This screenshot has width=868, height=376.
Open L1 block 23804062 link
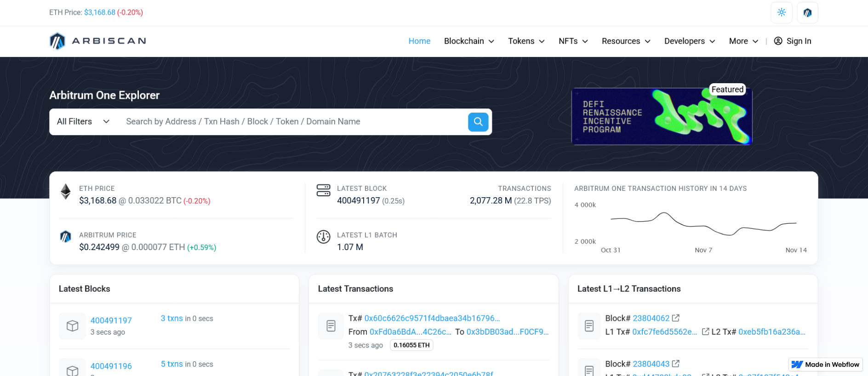click(x=651, y=318)
